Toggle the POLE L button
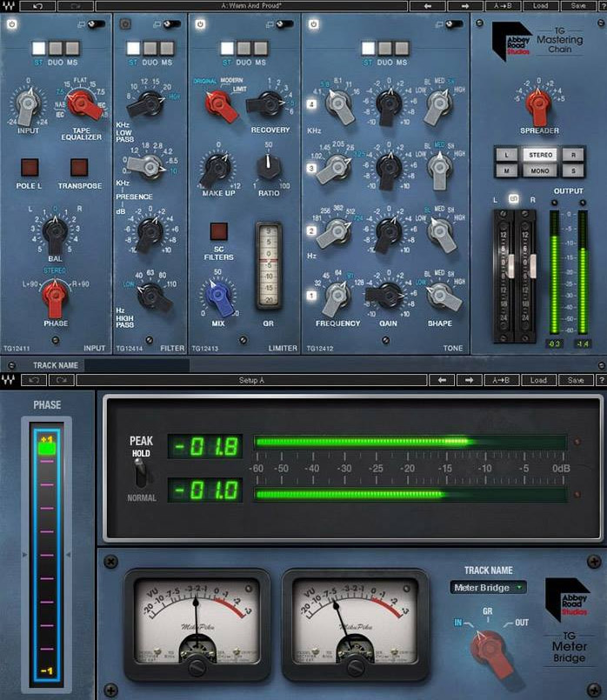 coord(30,168)
